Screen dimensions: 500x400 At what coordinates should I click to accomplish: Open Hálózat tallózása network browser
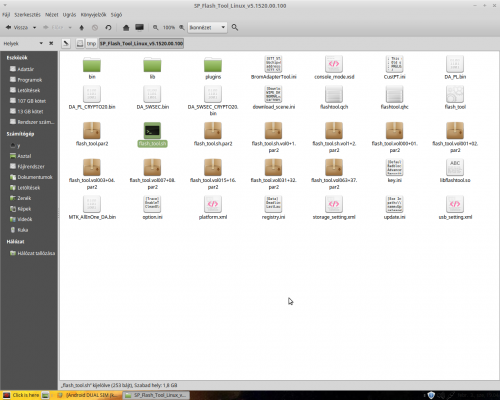(32, 253)
